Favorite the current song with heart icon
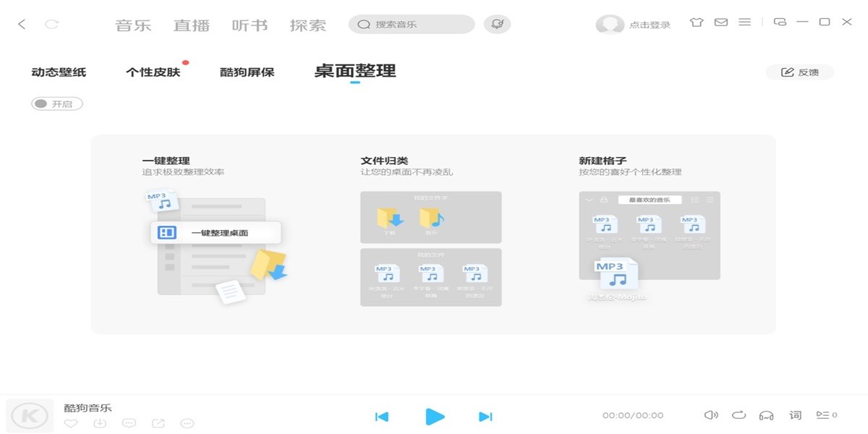The height and width of the screenshot is (434, 868). (70, 423)
